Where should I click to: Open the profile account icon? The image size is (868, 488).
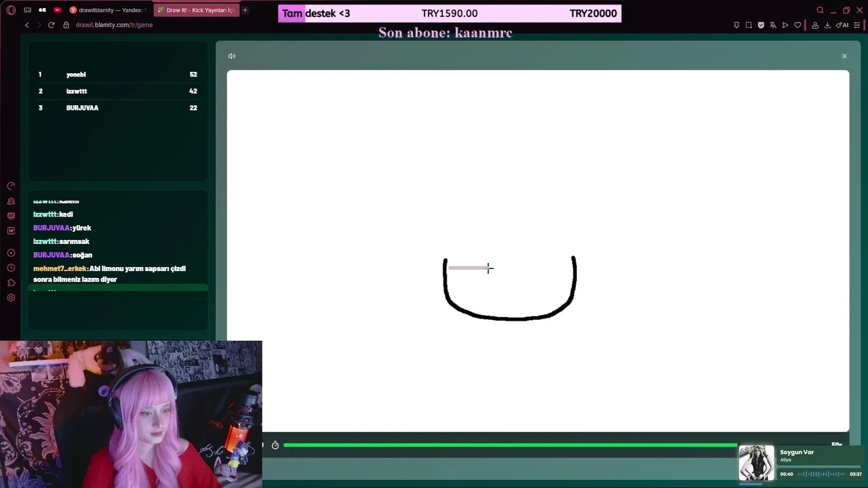[x=815, y=25]
